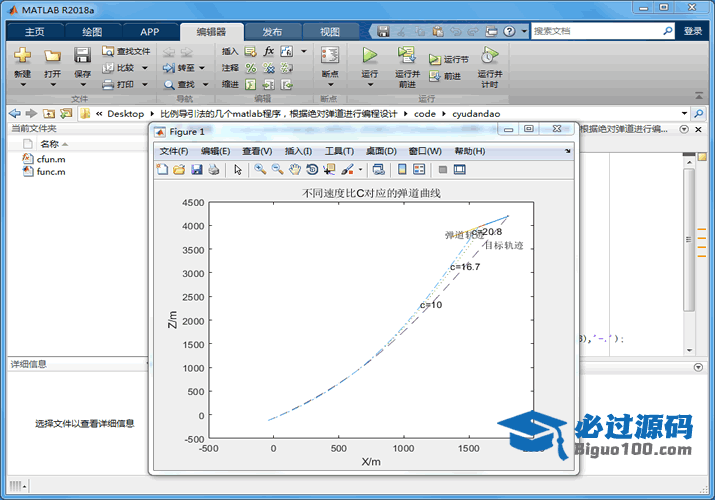Open the New file dropdown arrow

coord(23,85)
